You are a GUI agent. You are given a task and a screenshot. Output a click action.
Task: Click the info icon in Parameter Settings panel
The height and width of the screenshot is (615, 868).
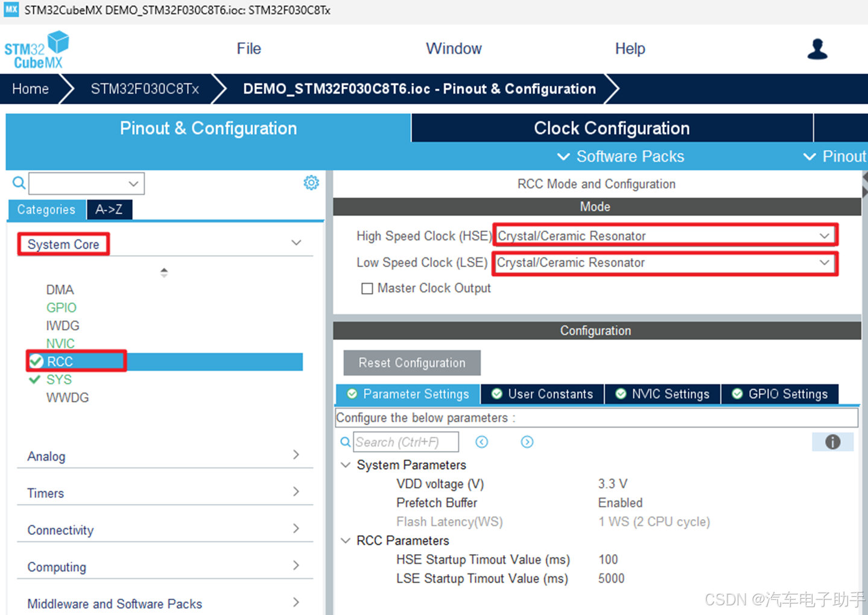coord(833,442)
